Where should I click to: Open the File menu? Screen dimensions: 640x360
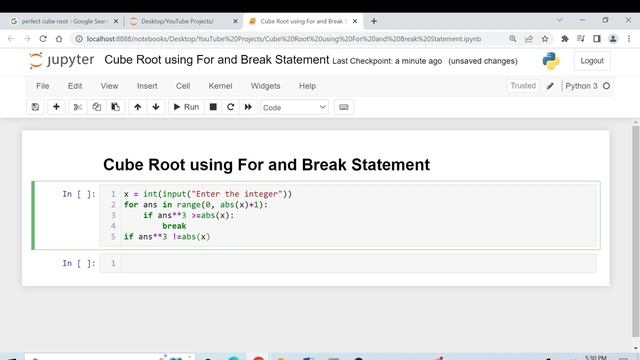click(x=42, y=86)
